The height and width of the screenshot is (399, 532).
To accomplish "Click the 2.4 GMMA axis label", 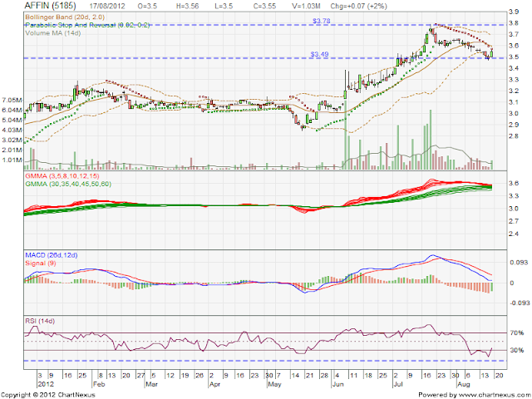I will (x=515, y=234).
